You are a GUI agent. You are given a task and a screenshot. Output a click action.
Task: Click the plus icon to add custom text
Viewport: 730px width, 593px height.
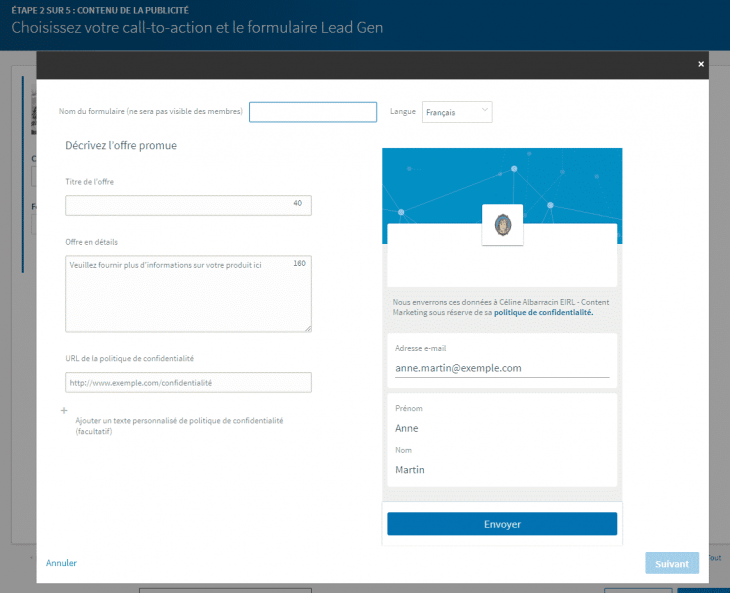coord(64,410)
